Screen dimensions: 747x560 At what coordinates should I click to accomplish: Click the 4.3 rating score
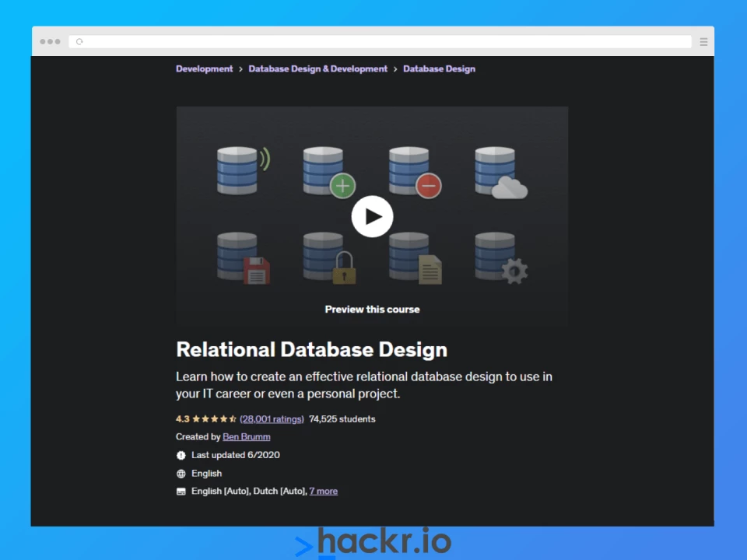(x=182, y=419)
